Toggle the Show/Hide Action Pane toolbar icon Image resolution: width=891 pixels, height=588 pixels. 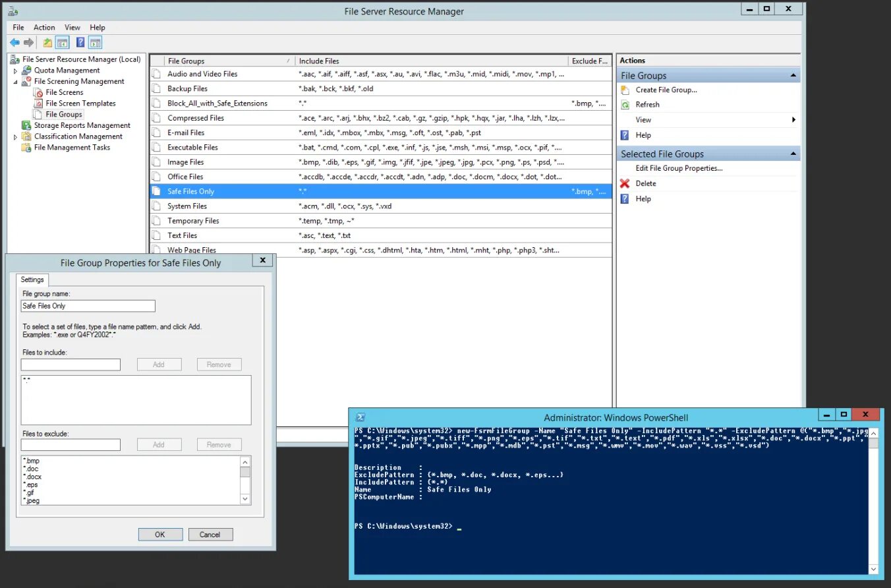(x=96, y=43)
